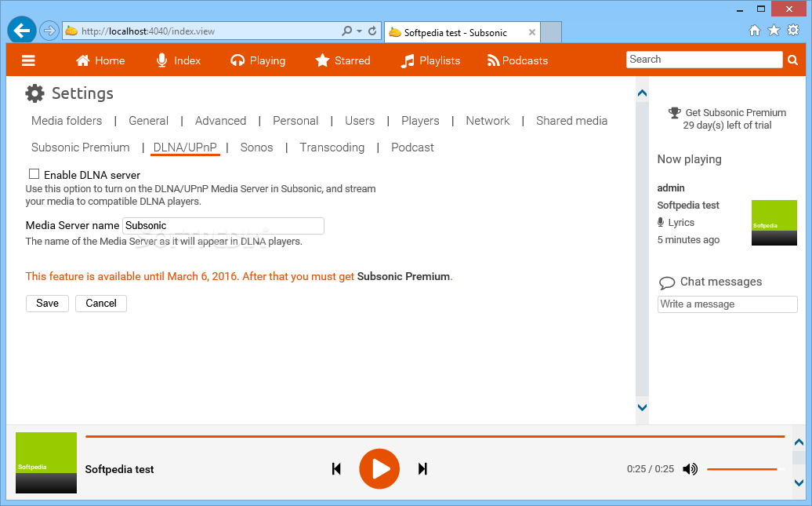
Task: Click the Settings gear icon heading
Action: click(34, 93)
